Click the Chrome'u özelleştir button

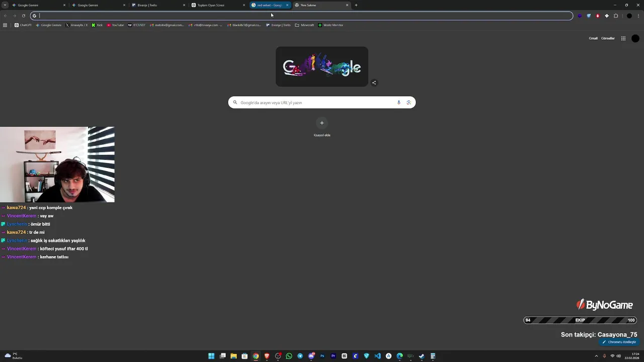pos(619,342)
